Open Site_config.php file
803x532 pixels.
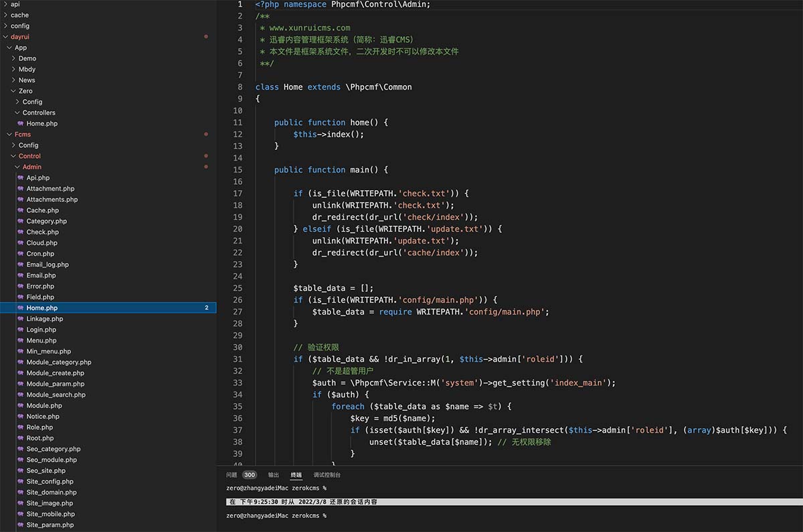click(50, 481)
